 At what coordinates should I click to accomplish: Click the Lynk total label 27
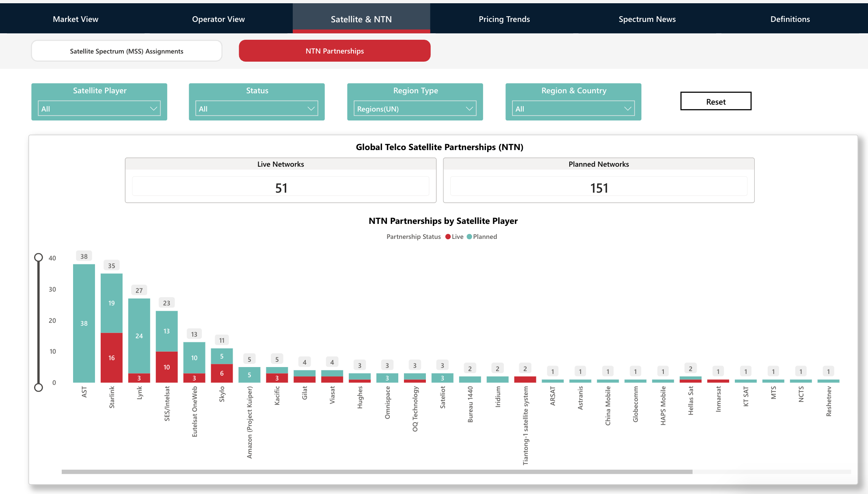[x=139, y=290]
